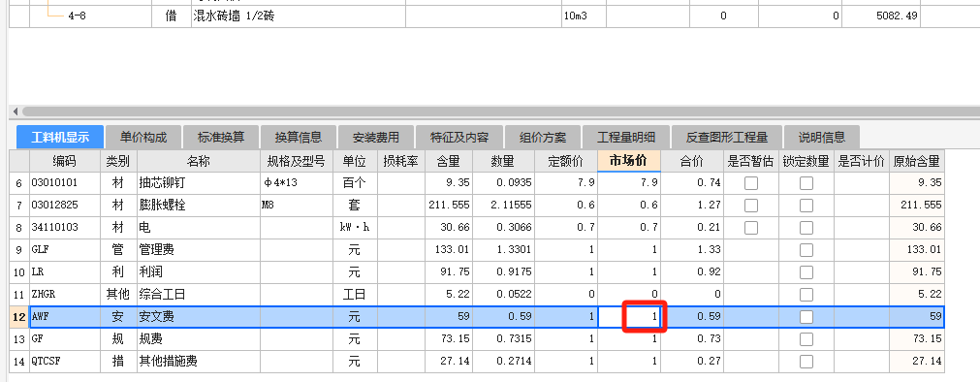
Task: Tick 是否暂估 checkbox for 抽芯铆钉 row
Action: [x=751, y=182]
